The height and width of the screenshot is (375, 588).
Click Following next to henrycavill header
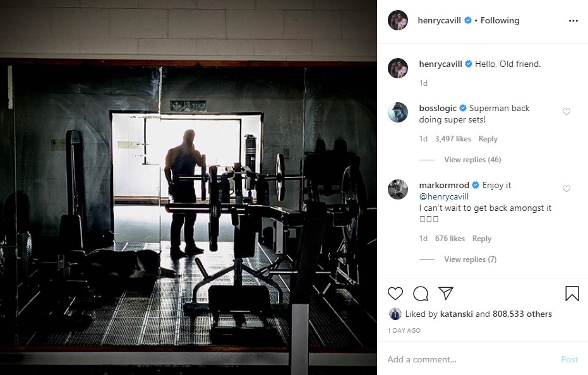pyautogui.click(x=500, y=21)
